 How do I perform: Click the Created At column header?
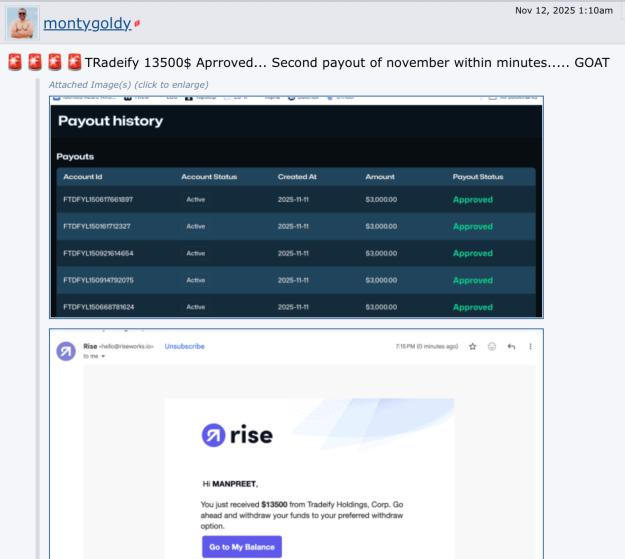297,177
